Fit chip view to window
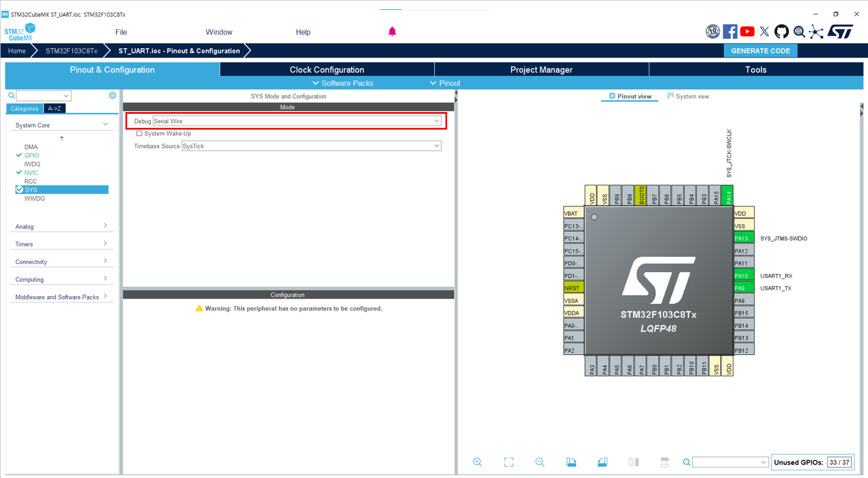Viewport: 868px width, 478px height. coord(509,462)
